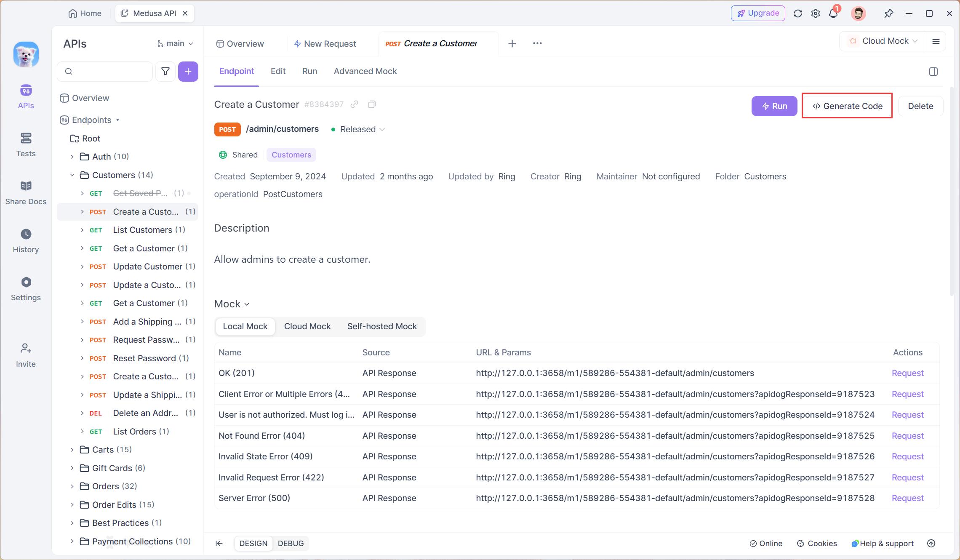This screenshot has width=960, height=560.
Task: Click the Customers tag
Action: pyautogui.click(x=291, y=155)
